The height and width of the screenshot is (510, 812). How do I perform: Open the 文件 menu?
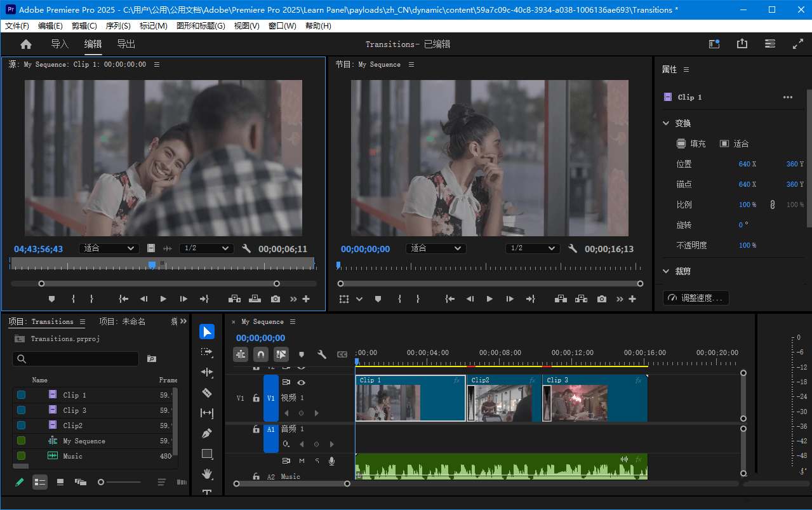pyautogui.click(x=17, y=25)
